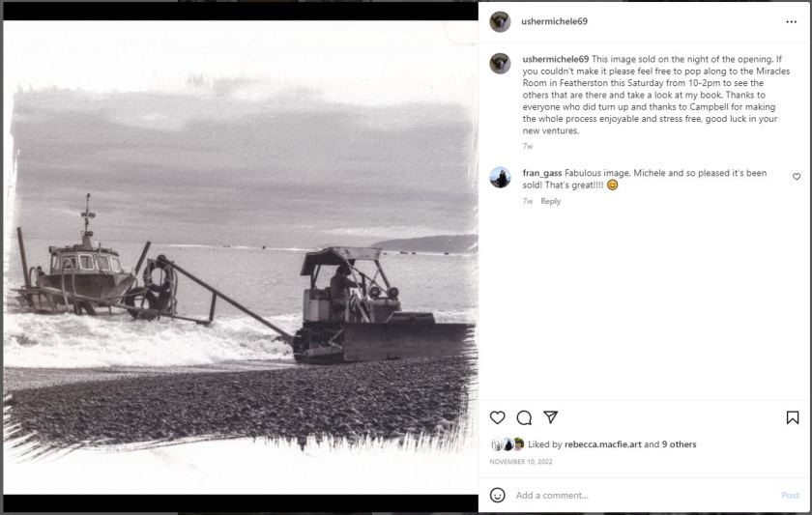Like the post with the heart icon
This screenshot has width=812, height=515.
click(x=498, y=417)
